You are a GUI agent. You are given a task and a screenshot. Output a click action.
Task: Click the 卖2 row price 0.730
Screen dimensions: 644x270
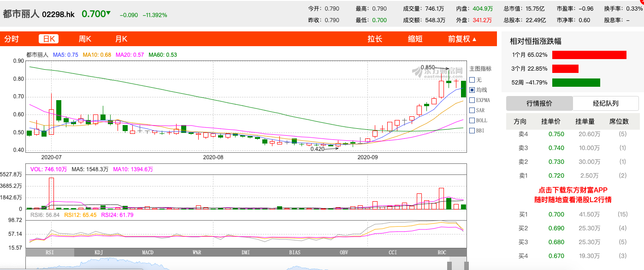pyautogui.click(x=556, y=162)
